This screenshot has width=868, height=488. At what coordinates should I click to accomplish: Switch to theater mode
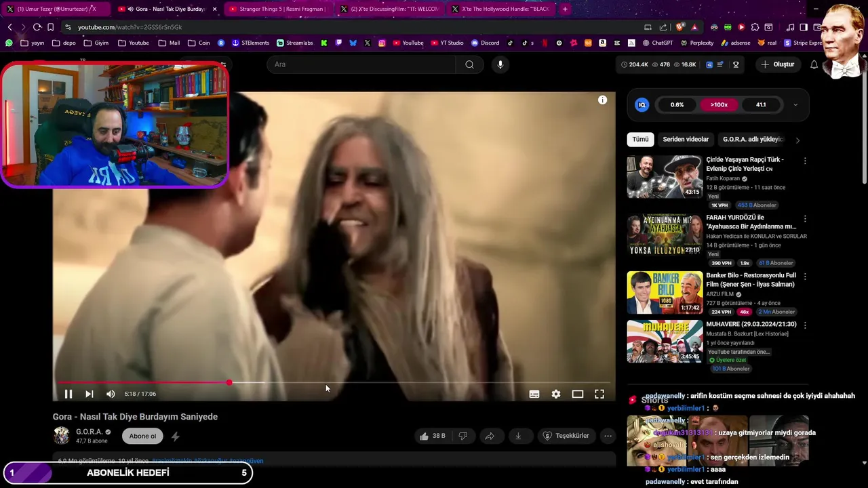click(x=578, y=394)
